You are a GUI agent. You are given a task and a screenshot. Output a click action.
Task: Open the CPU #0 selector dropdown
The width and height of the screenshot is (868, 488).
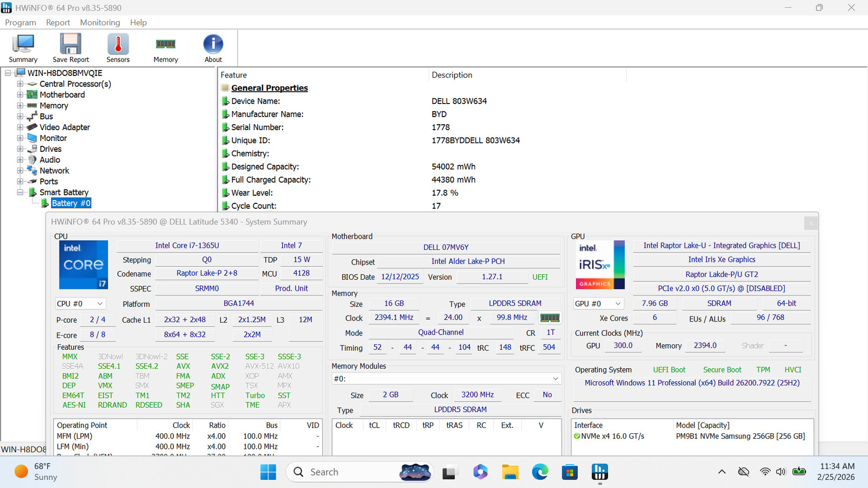(x=80, y=304)
